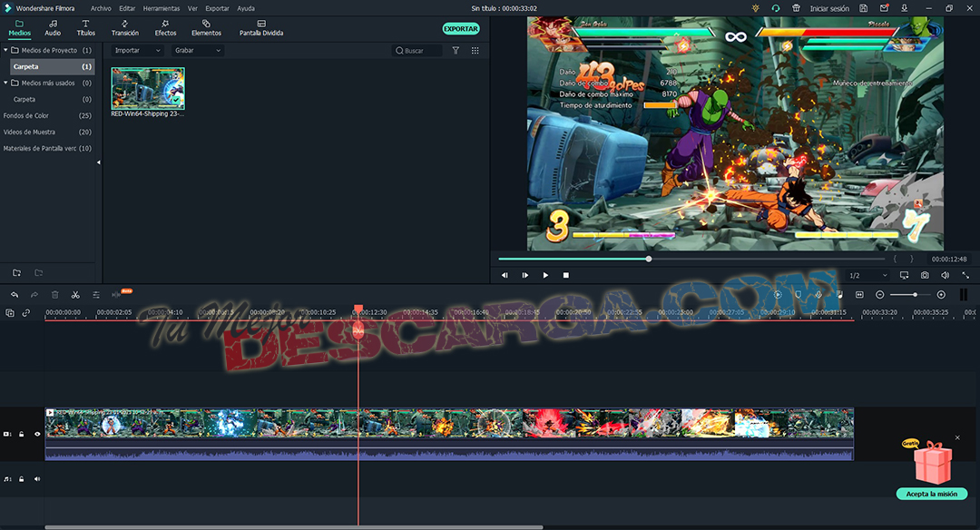This screenshot has height=530, width=980.
Task: Click the timeline zoom slider handle
Action: click(x=915, y=294)
